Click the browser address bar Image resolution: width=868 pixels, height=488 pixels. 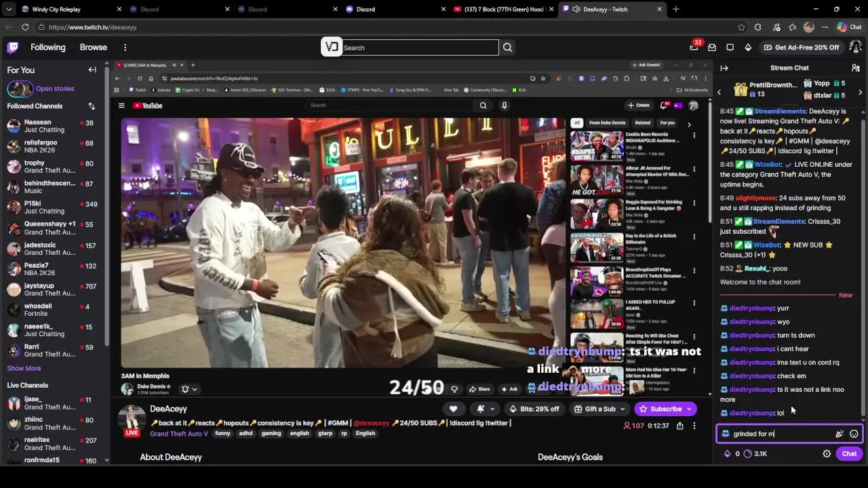coord(387,27)
